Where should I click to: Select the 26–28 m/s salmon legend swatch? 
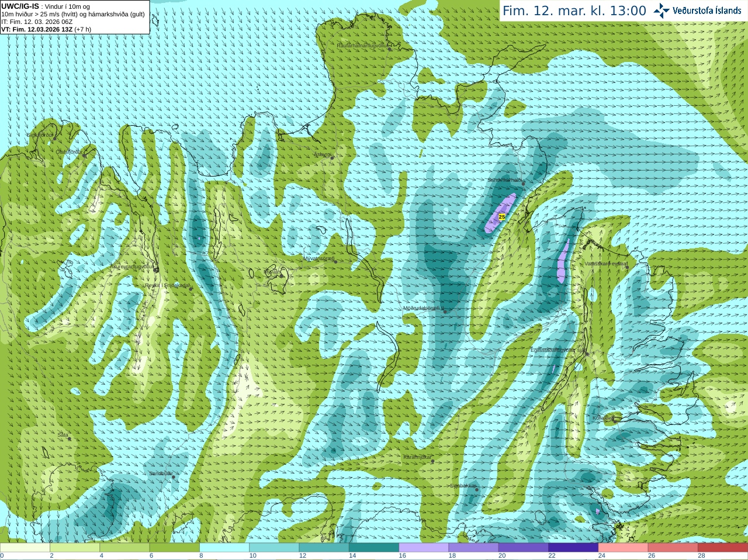pyautogui.click(x=673, y=548)
